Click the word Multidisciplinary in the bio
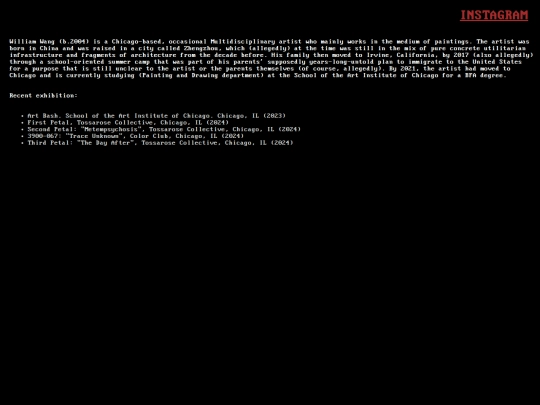This screenshot has height=405, width=540. point(243,42)
